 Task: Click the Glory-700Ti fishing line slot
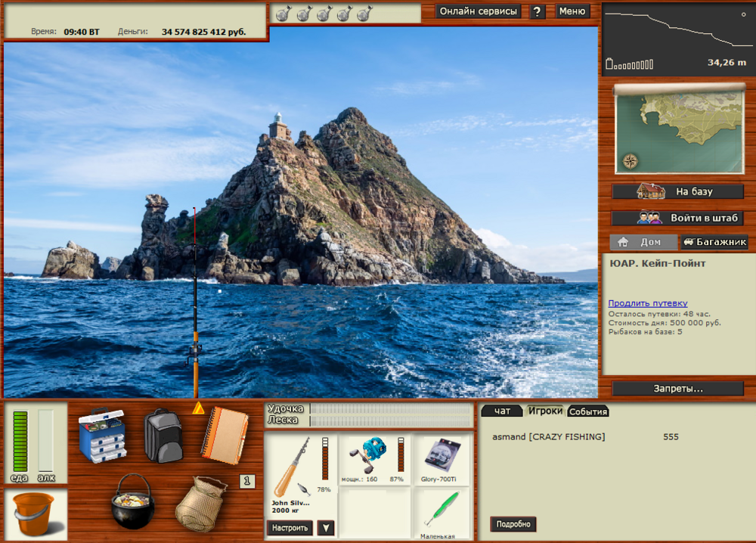click(x=442, y=456)
